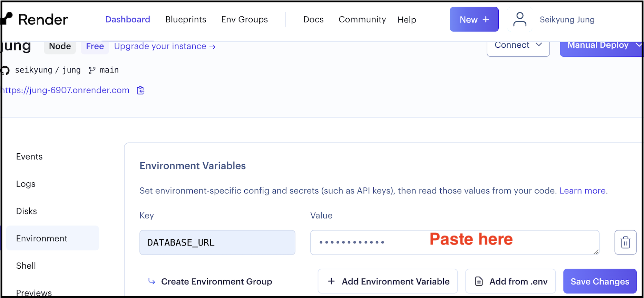Click Add Environment Variable button
644x298 pixels.
388,281
